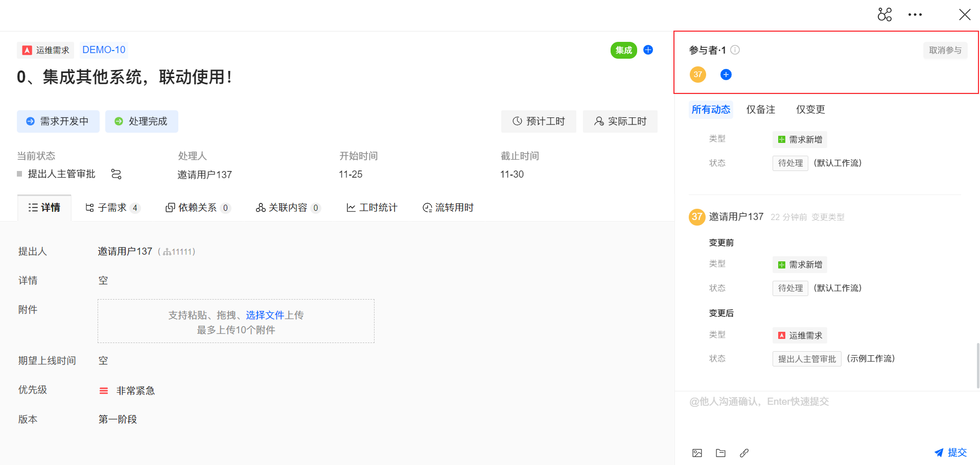
Task: Open the 工时统计 tab
Action: pos(372,208)
